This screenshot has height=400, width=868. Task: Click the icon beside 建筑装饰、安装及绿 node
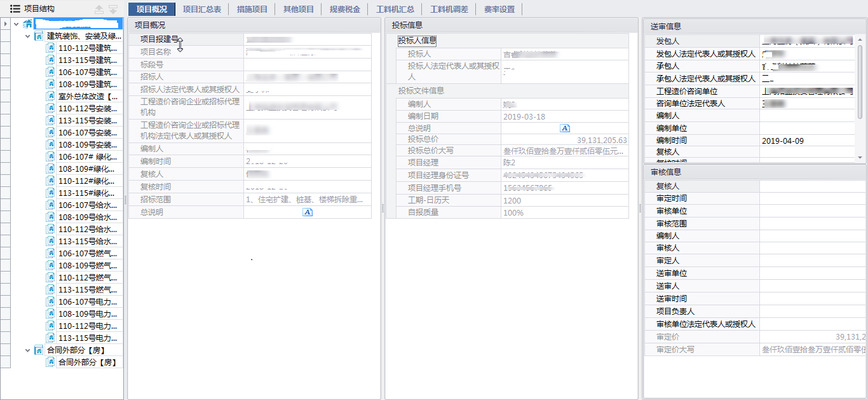[x=39, y=36]
